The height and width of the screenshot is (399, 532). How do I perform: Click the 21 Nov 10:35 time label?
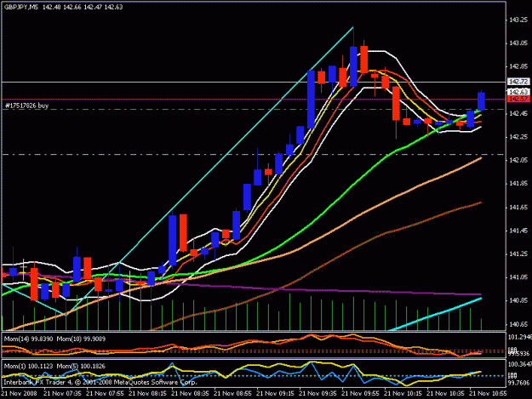pos(445,394)
